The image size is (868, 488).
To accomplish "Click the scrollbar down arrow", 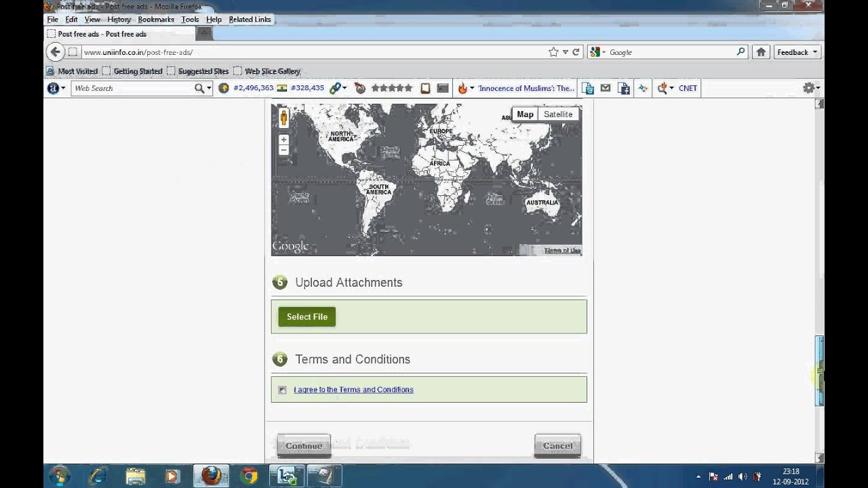I will tap(819, 458).
